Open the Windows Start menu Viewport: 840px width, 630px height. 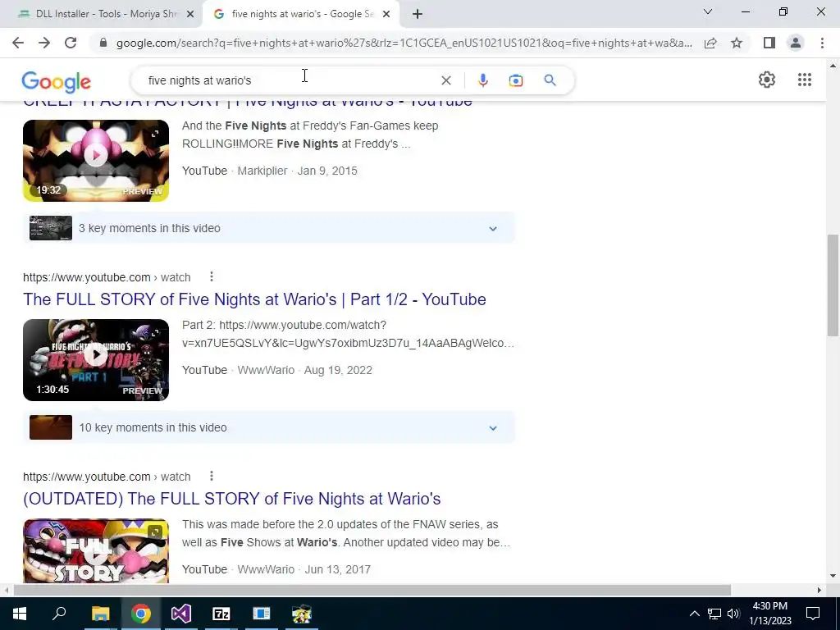coord(20,614)
